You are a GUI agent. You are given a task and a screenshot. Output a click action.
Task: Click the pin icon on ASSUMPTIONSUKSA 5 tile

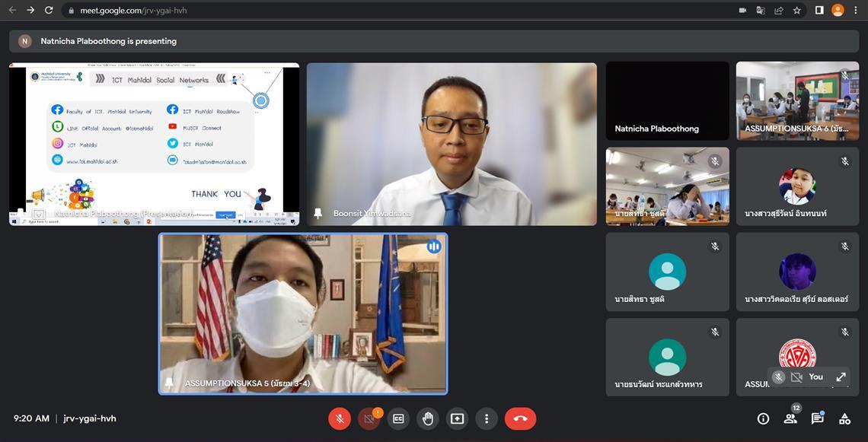click(x=169, y=383)
